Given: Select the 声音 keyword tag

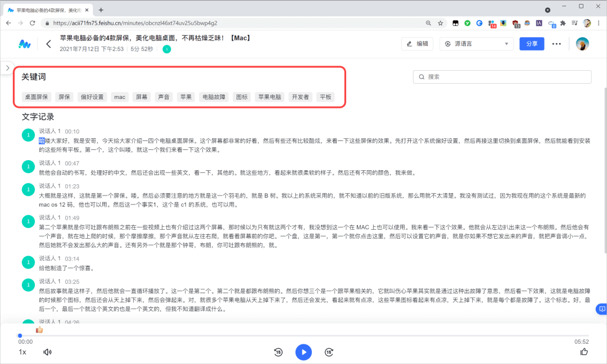Looking at the screenshot, I should 164,97.
